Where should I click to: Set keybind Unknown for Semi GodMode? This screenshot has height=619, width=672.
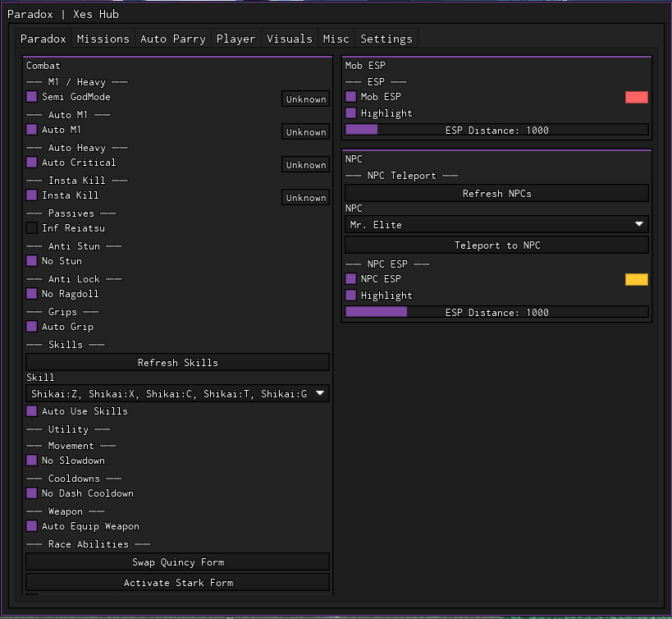tap(305, 99)
